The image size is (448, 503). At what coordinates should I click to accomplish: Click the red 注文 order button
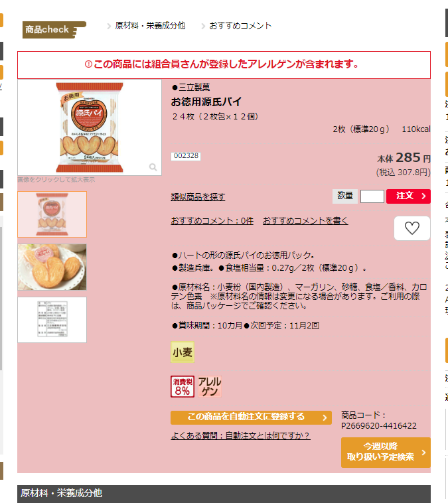coord(408,196)
